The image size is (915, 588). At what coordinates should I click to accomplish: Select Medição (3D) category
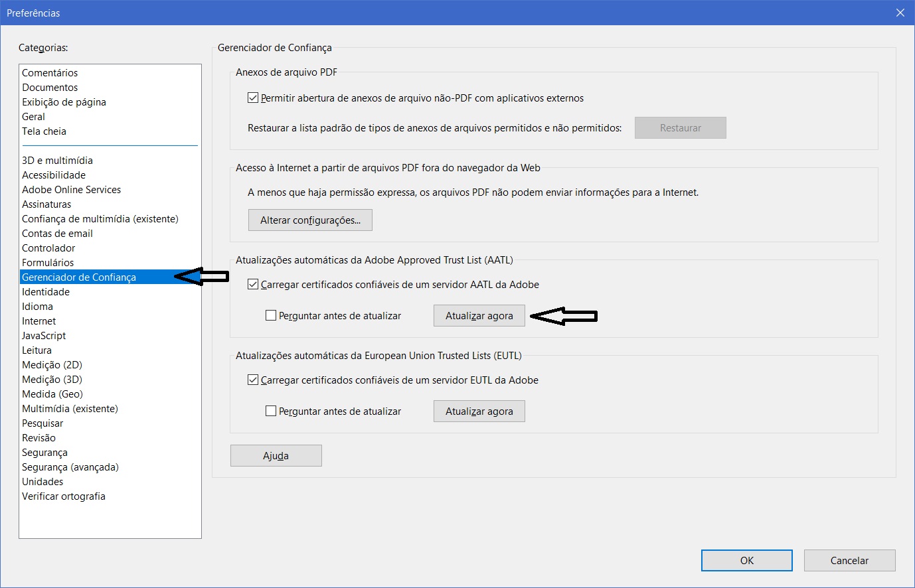52,380
